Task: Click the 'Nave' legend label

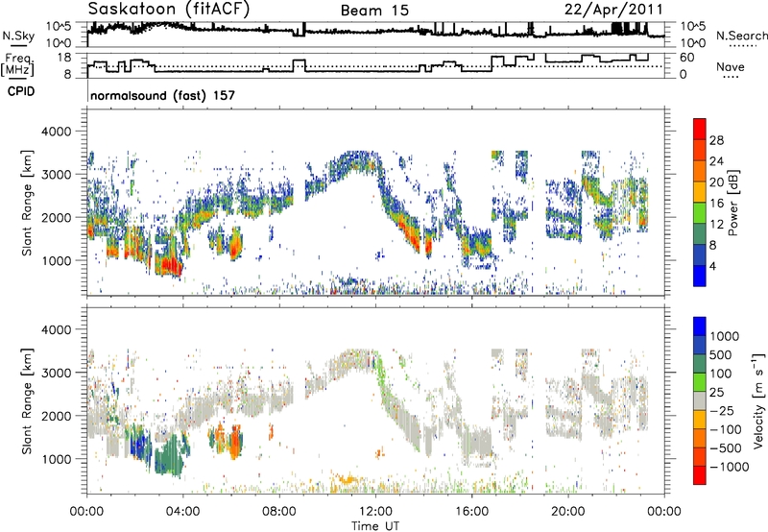Action: [x=731, y=66]
